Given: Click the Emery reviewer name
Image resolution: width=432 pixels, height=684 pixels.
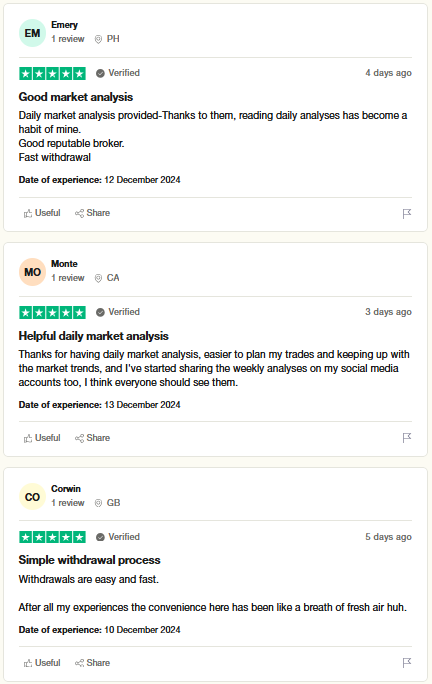Looking at the screenshot, I should click(x=64, y=25).
